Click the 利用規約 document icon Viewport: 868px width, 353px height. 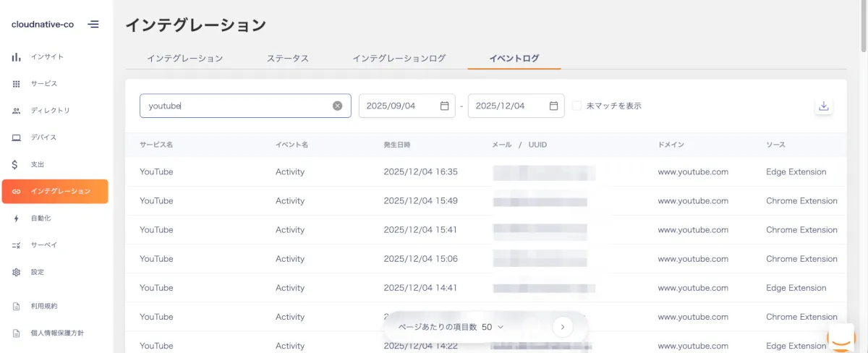pos(16,306)
